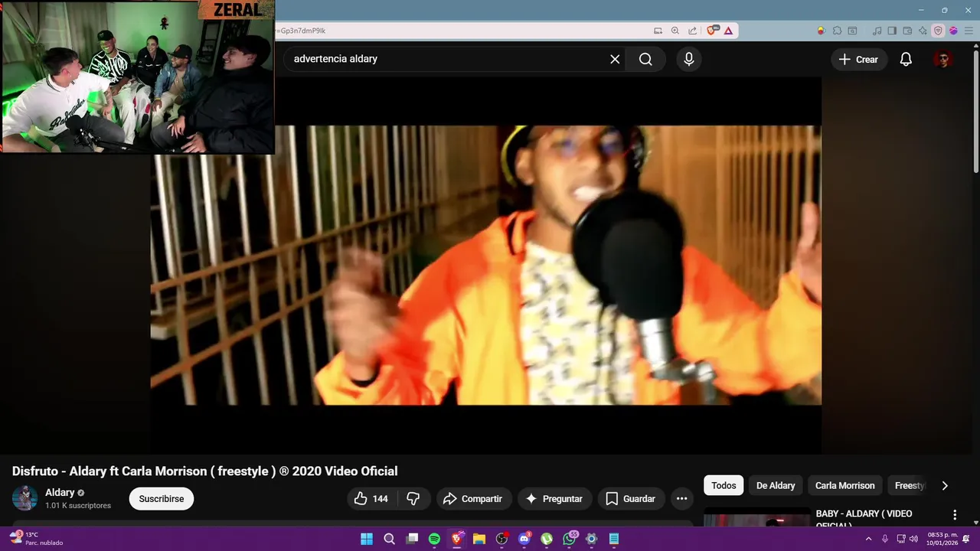
Task: Dislike the video with thumbs-down
Action: [413, 499]
